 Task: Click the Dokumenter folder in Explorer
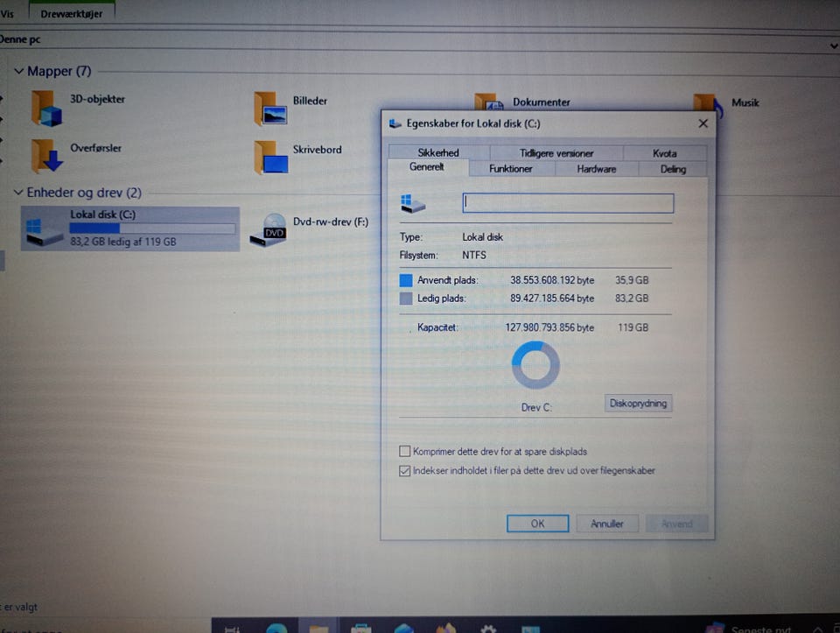point(522,102)
